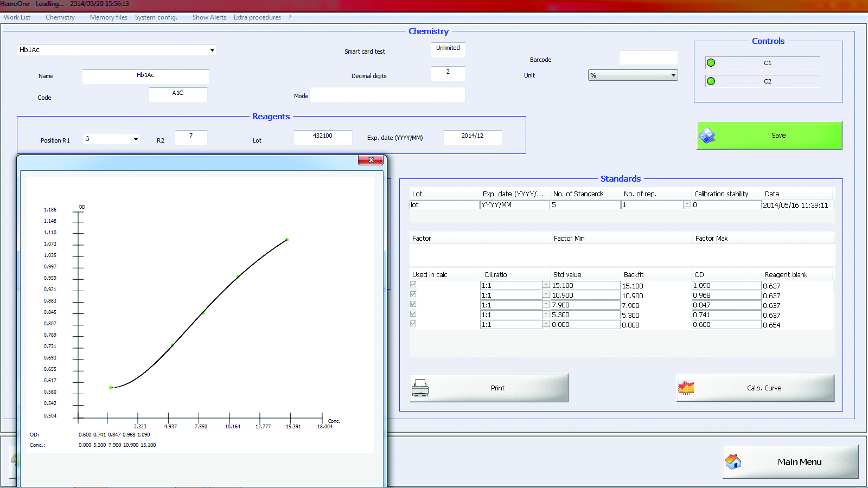
Task: Expand the Position R1 dropdown
Action: (136, 139)
